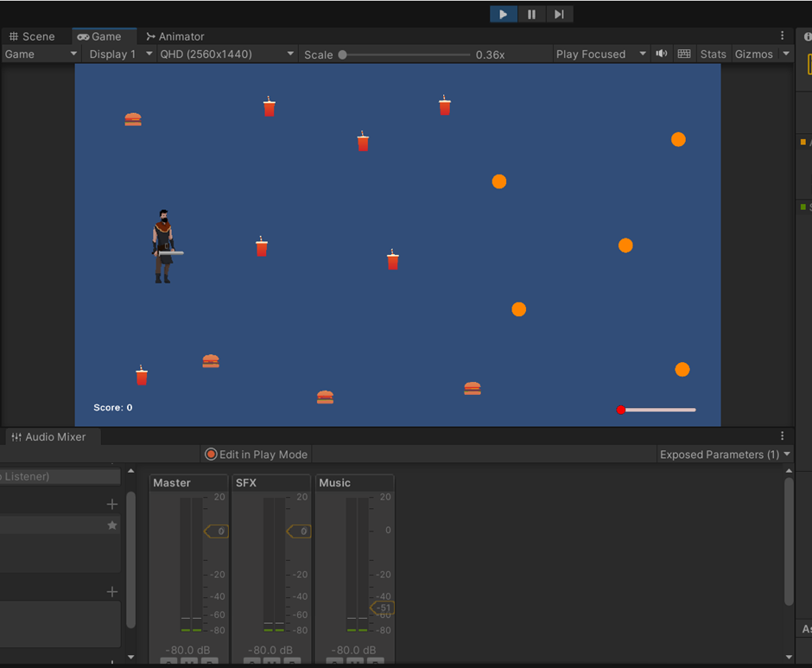Enable Edit in Play Mode
812x668 pixels.
point(256,454)
